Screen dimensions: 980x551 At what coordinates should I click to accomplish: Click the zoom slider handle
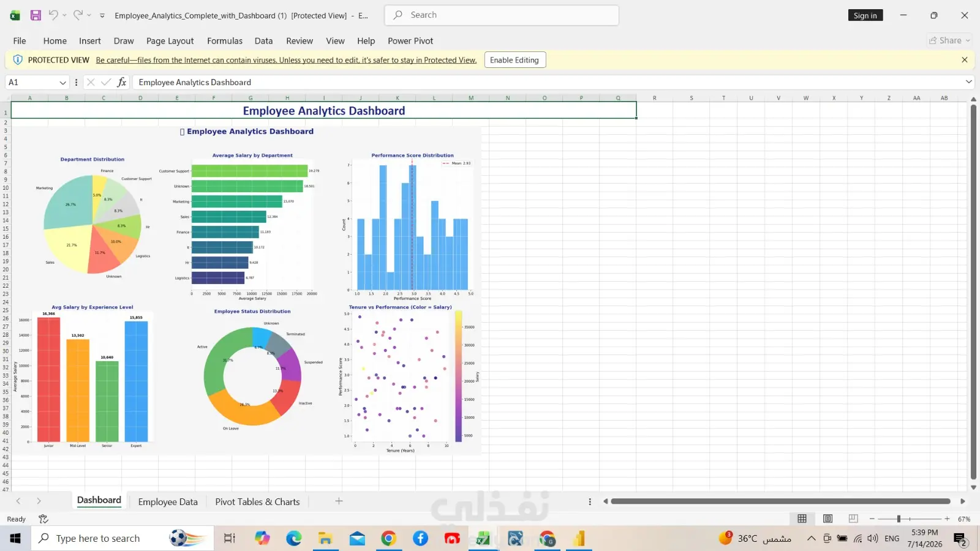[x=899, y=519]
